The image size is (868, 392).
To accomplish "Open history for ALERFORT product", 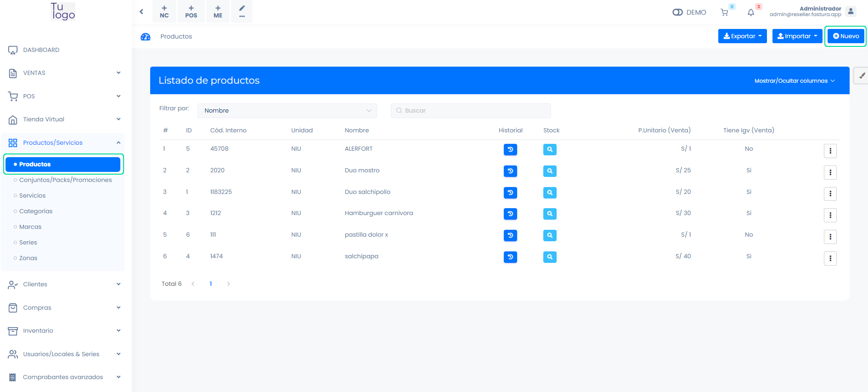I will point(510,149).
